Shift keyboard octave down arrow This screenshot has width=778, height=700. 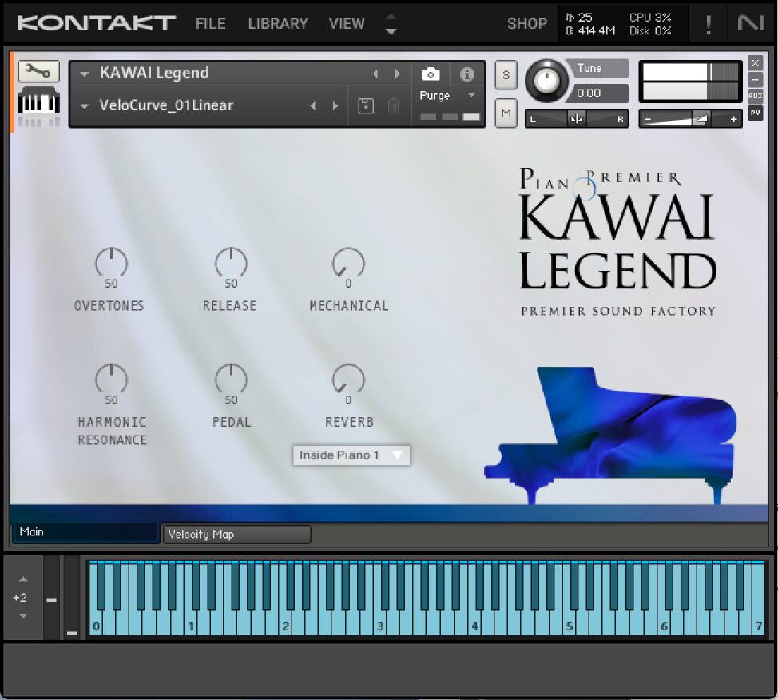pyautogui.click(x=23, y=616)
